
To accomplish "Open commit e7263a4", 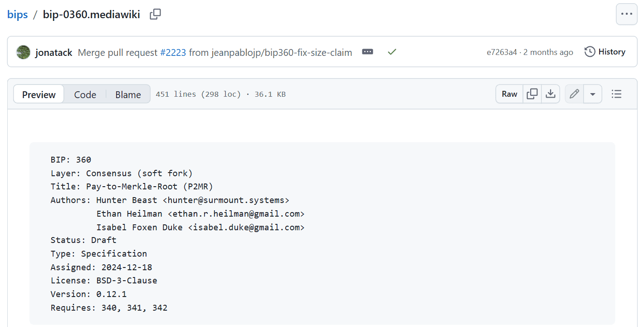I will tap(502, 52).
